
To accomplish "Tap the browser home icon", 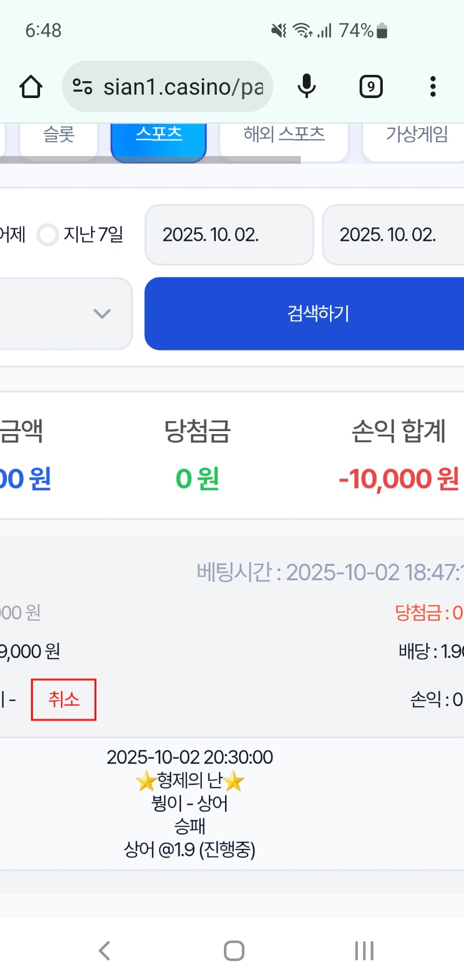I will click(x=31, y=87).
